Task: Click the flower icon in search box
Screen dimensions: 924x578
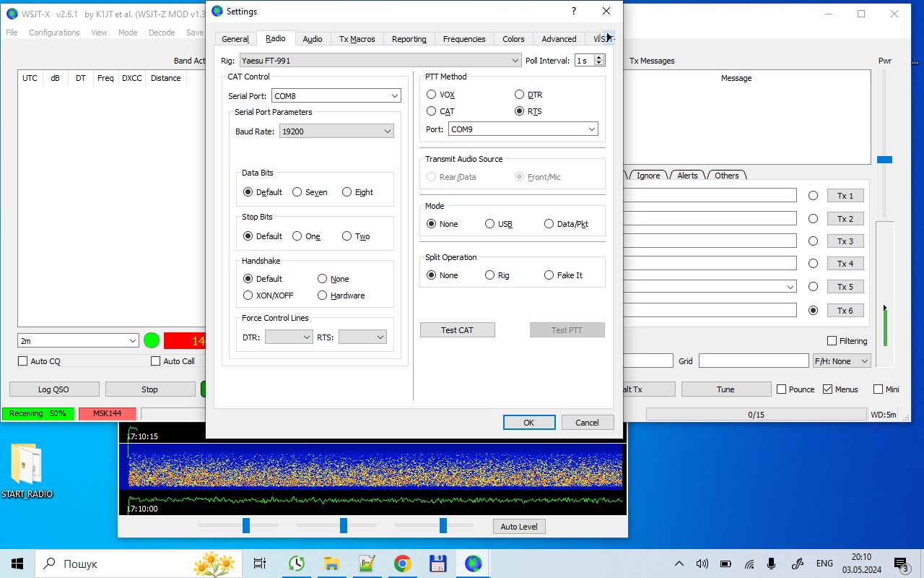Action: click(214, 563)
